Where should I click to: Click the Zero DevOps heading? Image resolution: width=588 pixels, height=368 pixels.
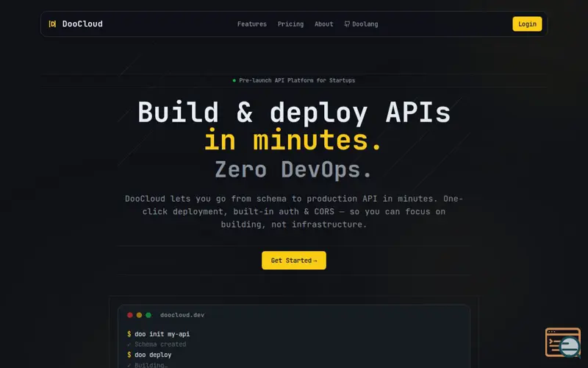[293, 170]
